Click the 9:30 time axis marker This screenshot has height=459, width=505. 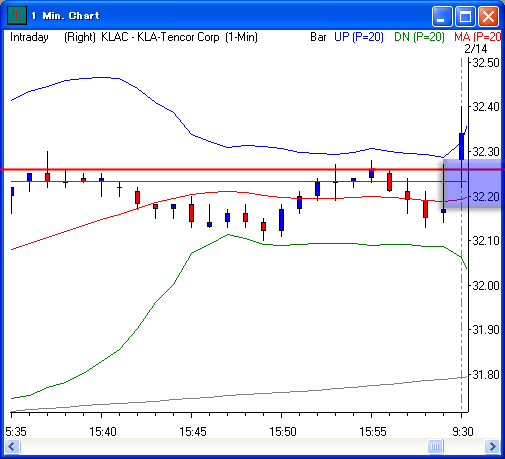(463, 432)
